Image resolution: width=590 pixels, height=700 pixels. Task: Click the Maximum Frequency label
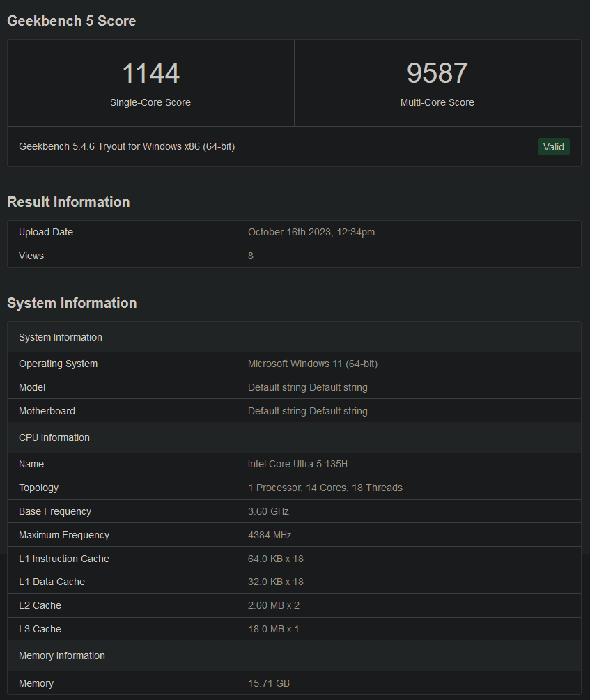pyautogui.click(x=64, y=535)
